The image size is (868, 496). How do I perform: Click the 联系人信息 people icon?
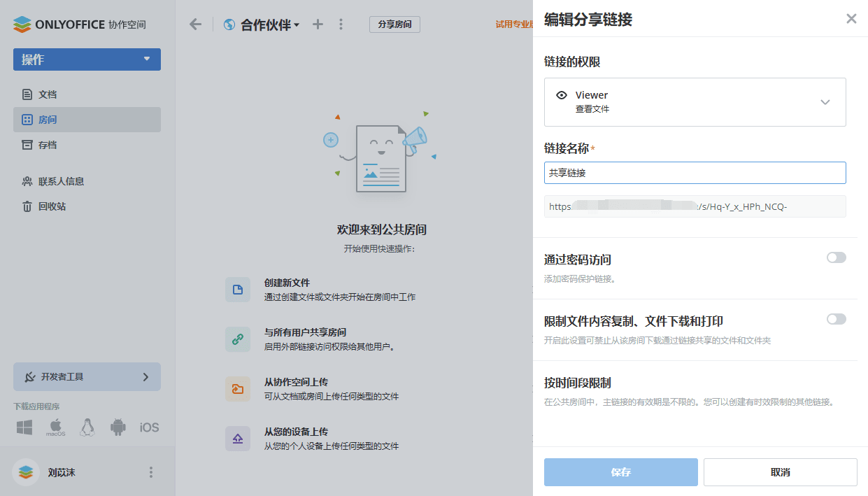tap(27, 181)
